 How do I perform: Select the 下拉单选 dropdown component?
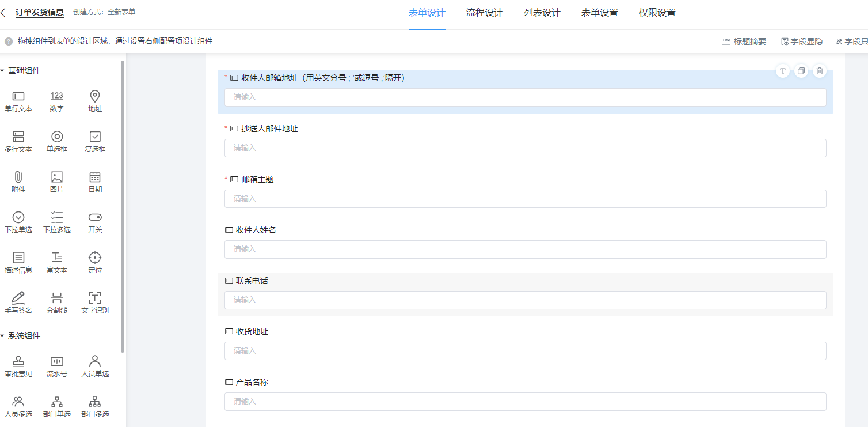coord(18,218)
